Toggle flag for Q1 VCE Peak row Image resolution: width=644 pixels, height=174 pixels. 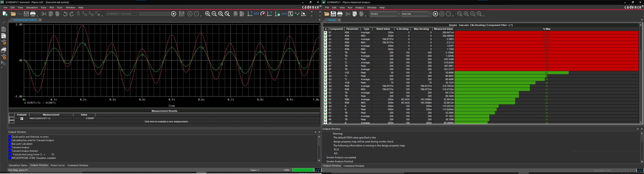(325, 73)
